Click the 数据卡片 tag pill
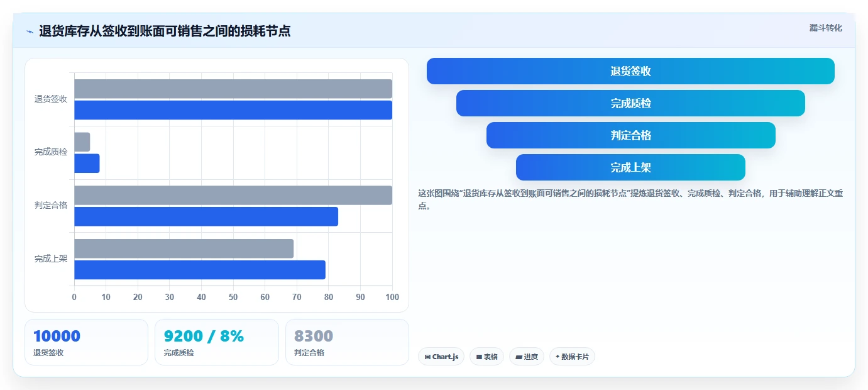868x390 pixels. pos(572,357)
